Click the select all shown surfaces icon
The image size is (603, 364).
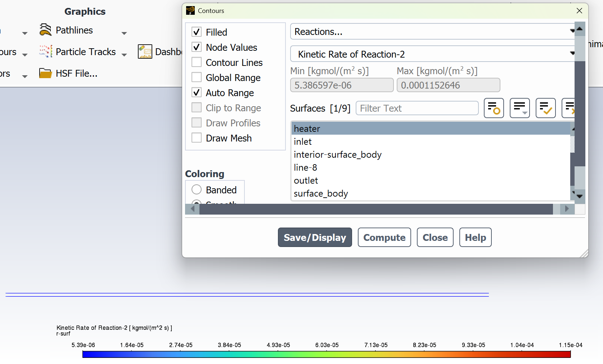[x=545, y=108]
